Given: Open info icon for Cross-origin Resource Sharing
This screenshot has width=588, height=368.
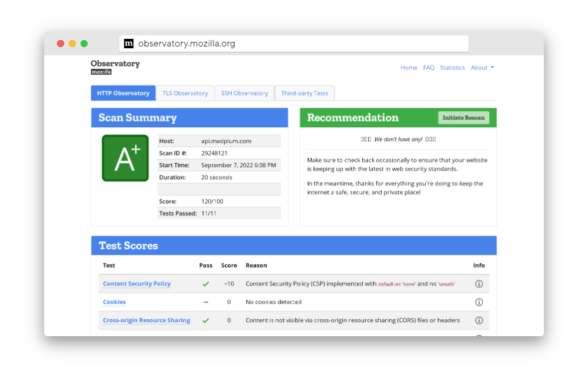Looking at the screenshot, I should (479, 320).
